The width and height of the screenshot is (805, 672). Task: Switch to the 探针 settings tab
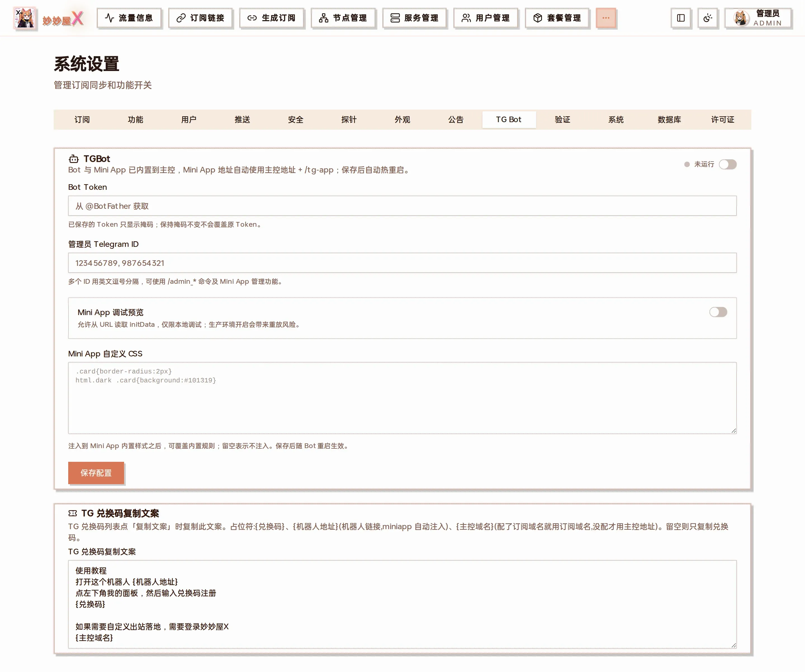click(x=349, y=120)
